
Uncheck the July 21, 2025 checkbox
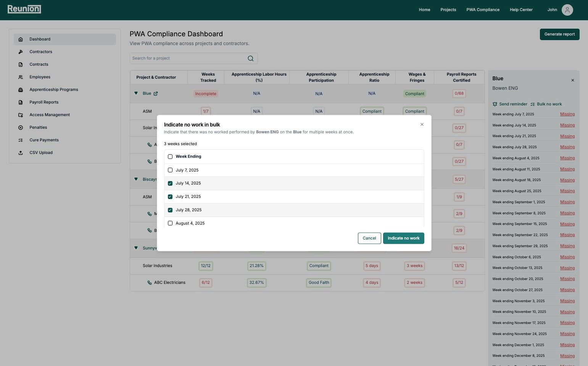(x=170, y=197)
